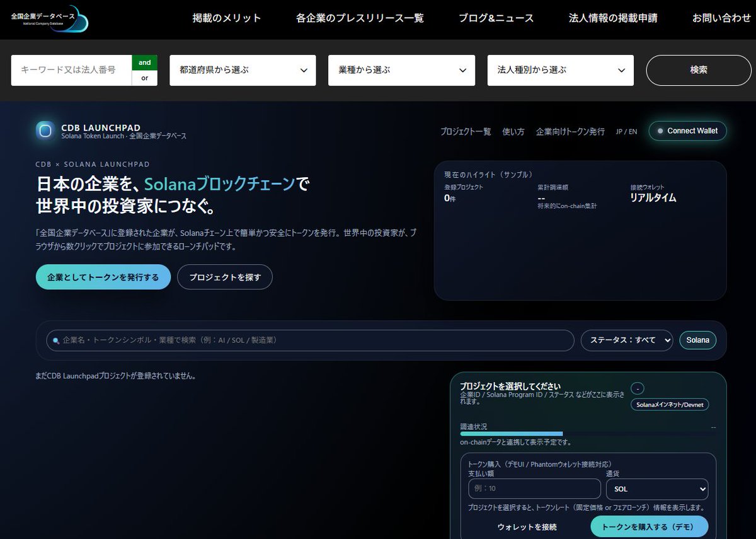Click ウォレットを接続 button
The width and height of the screenshot is (756, 539).
[527, 527]
